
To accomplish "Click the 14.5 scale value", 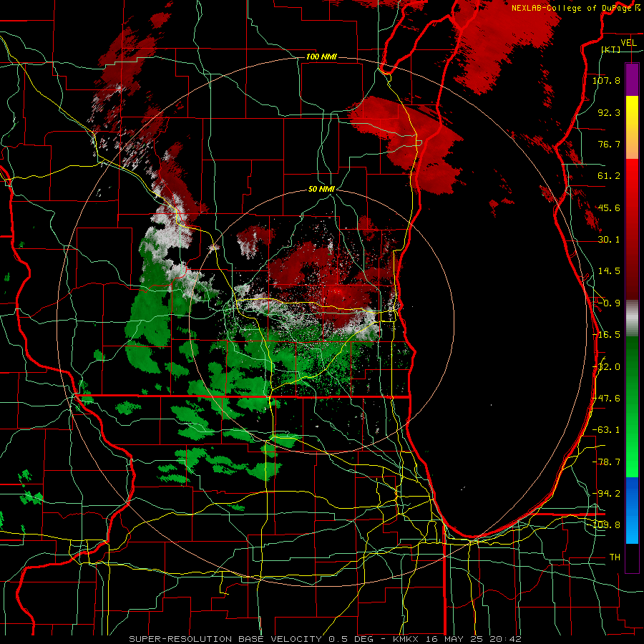I will tap(609, 271).
